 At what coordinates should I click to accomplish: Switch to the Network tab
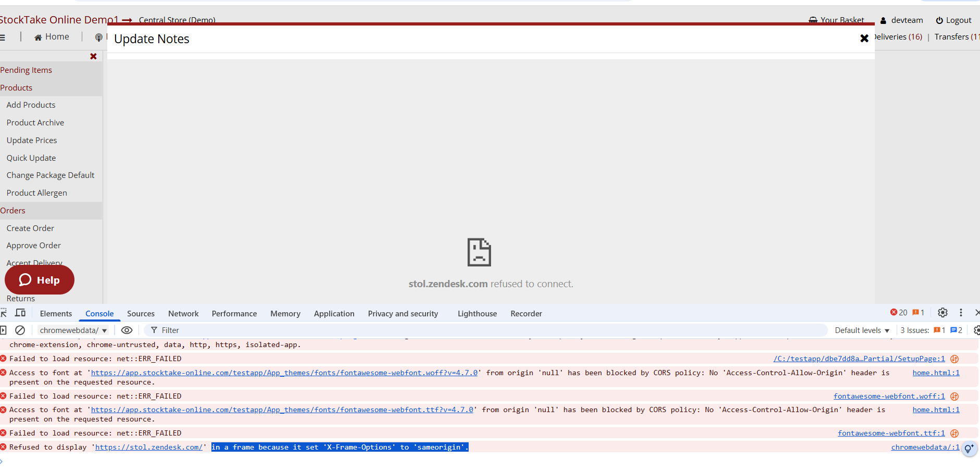[x=183, y=313]
